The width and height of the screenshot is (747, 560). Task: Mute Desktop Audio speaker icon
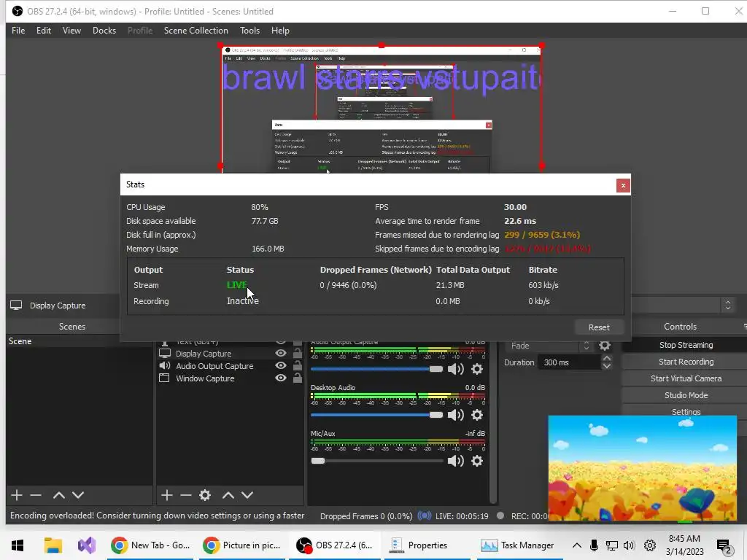456,415
